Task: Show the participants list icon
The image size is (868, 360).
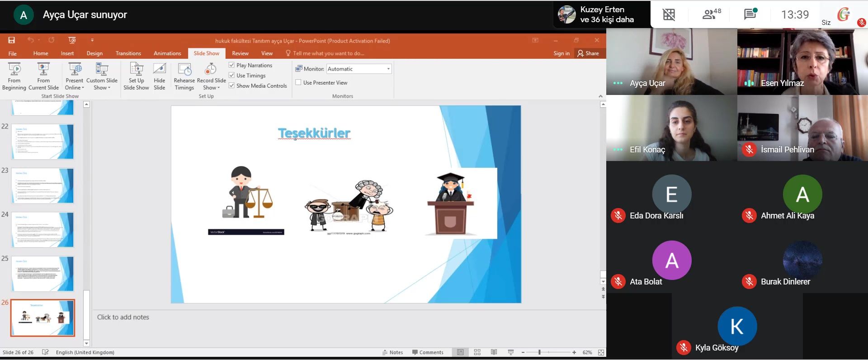Action: point(711,14)
